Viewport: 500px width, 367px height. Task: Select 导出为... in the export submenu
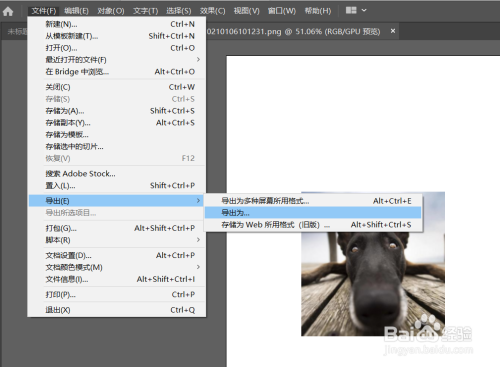313,213
